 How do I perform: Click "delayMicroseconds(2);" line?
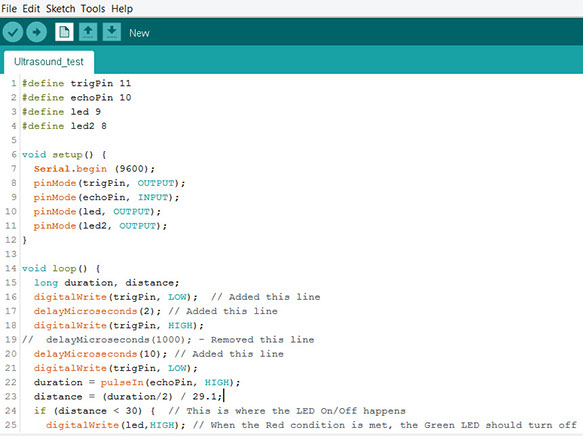pos(97,311)
